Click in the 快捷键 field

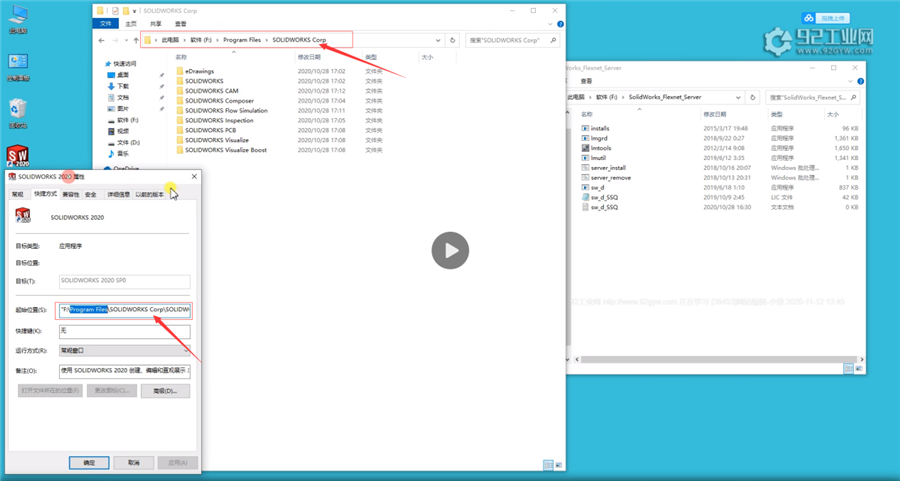click(x=125, y=331)
